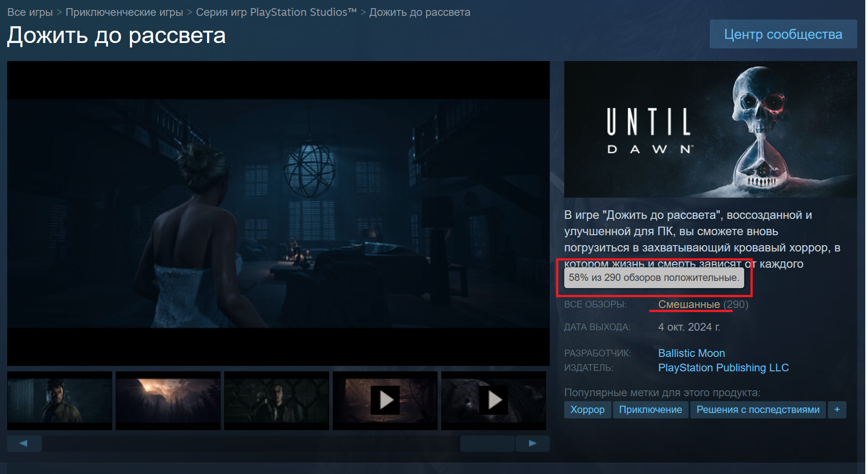
Task: Click the release date '4 окт. 2024 г.'
Action: pos(689,327)
